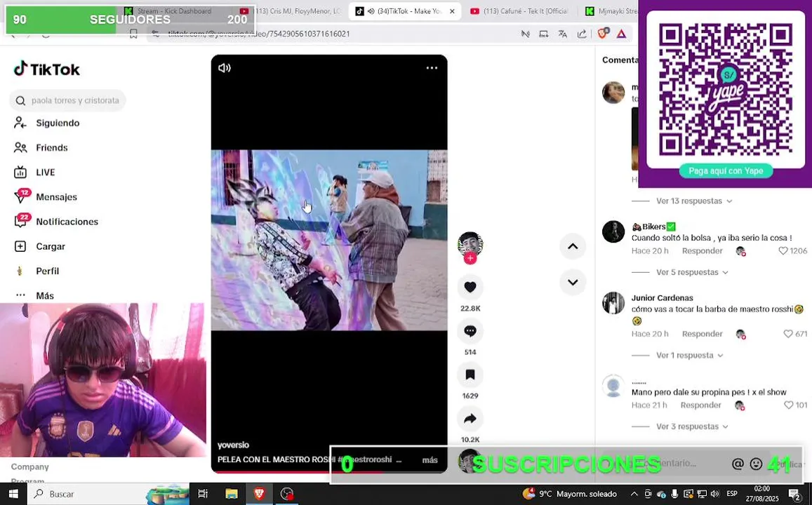Switch to TikTok browser tab

coord(404,11)
